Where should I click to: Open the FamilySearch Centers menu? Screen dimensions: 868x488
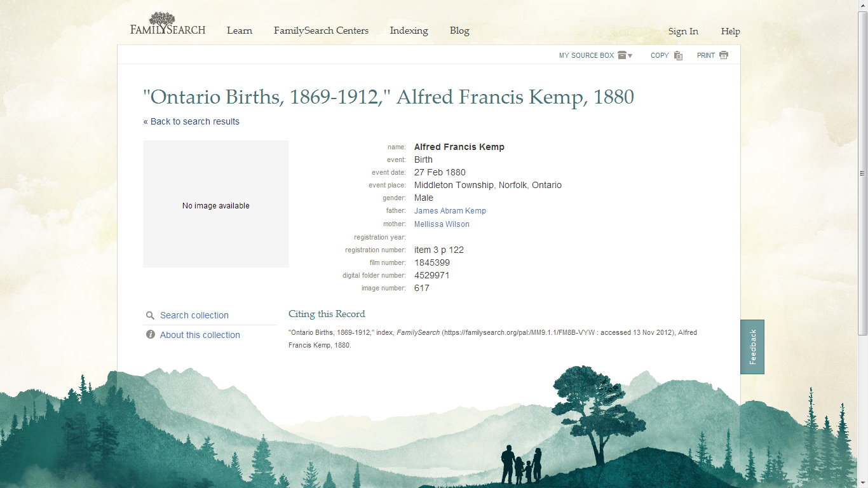click(x=321, y=30)
